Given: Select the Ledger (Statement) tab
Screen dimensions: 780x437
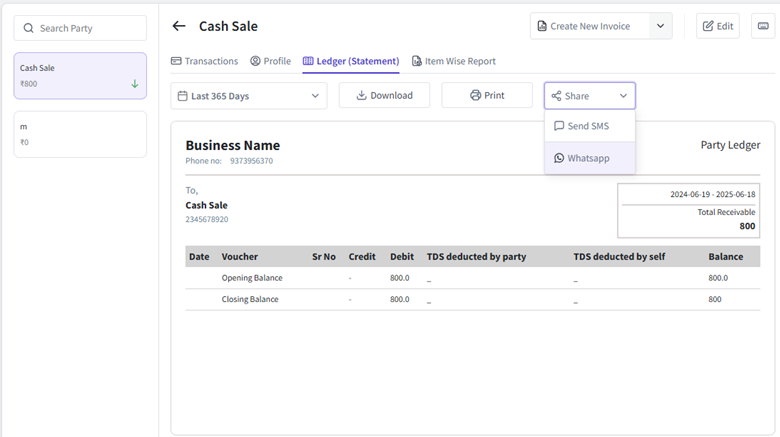Looking at the screenshot, I should [x=351, y=61].
